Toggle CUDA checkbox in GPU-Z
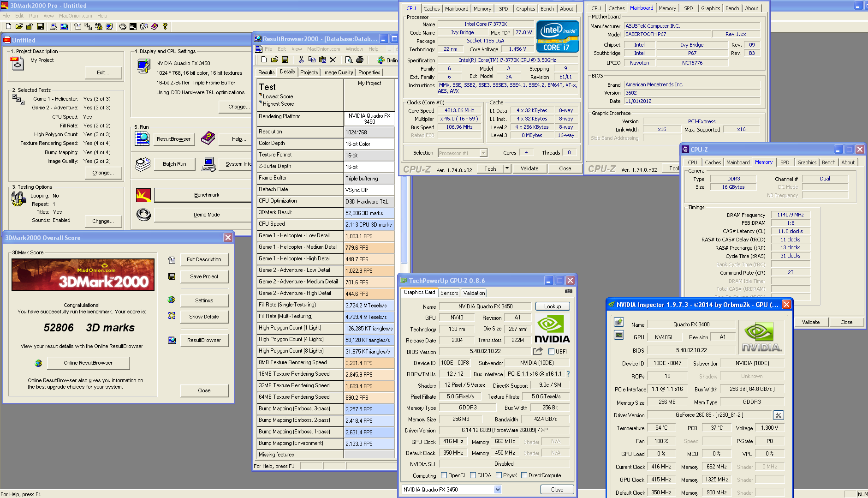Screen dimensions: 868x498 pyautogui.click(x=473, y=475)
